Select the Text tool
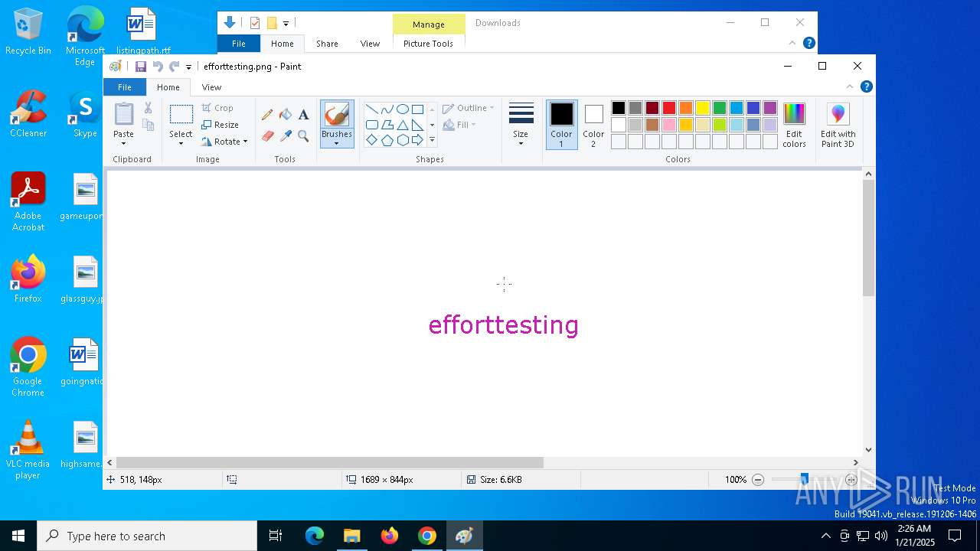The image size is (980, 551). coord(303,115)
